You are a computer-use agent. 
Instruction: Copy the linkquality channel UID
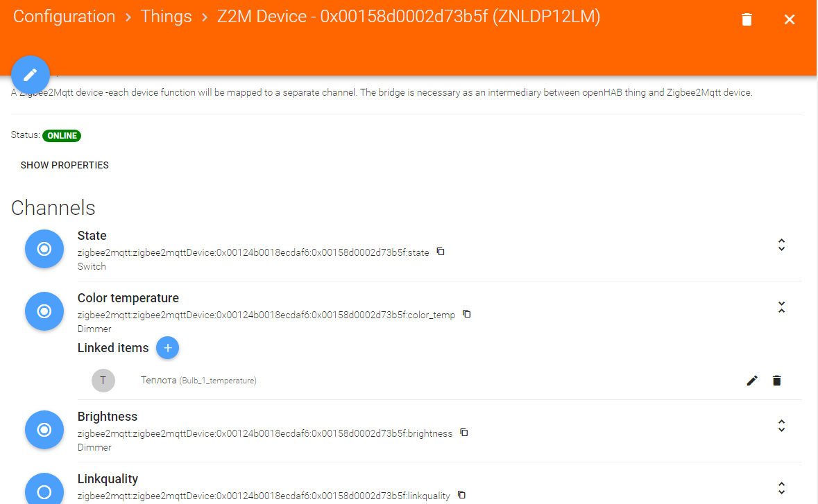(x=461, y=494)
